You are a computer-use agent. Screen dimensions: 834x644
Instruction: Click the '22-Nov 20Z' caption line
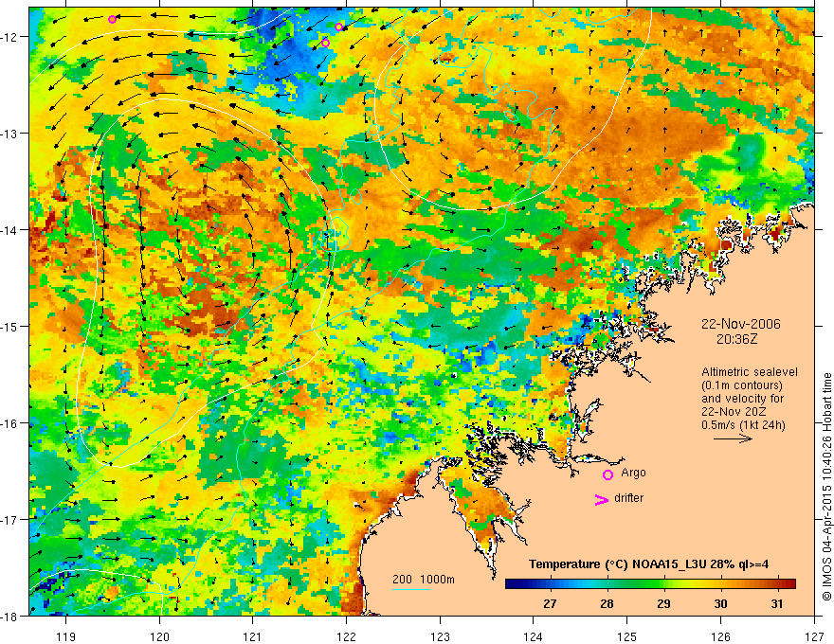[x=733, y=412]
